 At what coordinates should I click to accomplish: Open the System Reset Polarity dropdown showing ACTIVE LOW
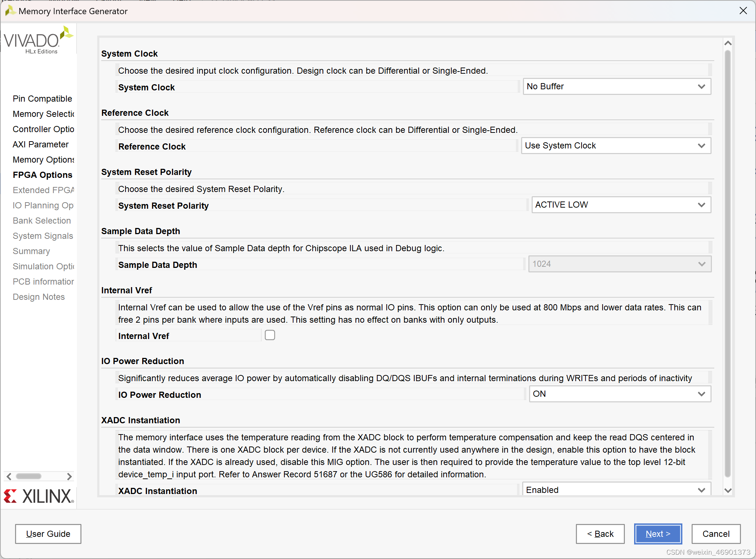621,205
